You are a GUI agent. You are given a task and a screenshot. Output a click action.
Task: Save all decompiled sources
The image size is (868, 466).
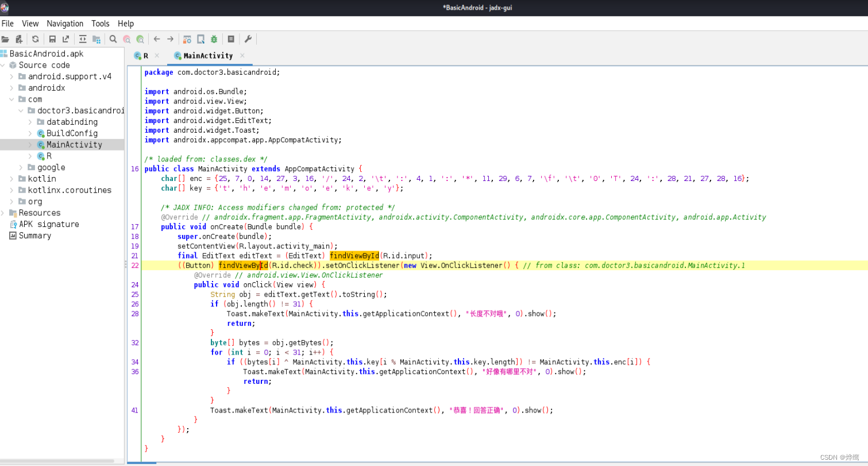tap(52, 38)
